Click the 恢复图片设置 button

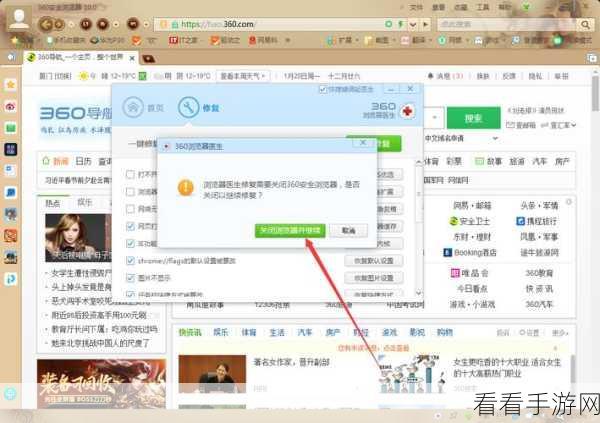click(373, 278)
